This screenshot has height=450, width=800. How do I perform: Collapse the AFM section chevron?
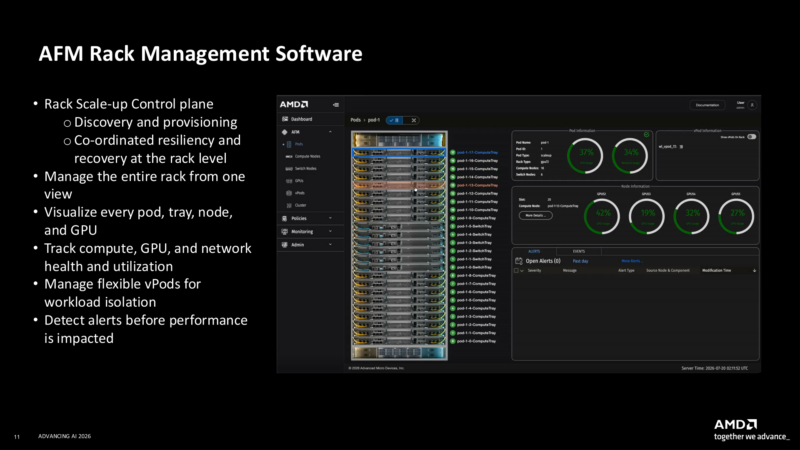pos(330,132)
